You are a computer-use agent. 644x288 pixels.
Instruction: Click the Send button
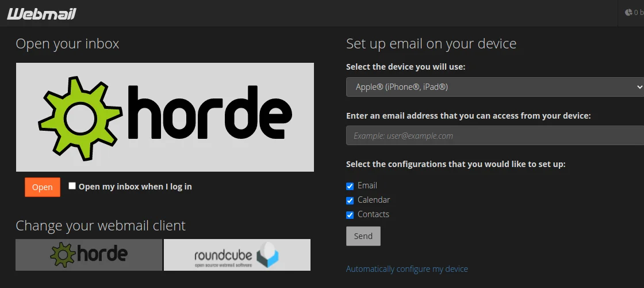click(363, 236)
